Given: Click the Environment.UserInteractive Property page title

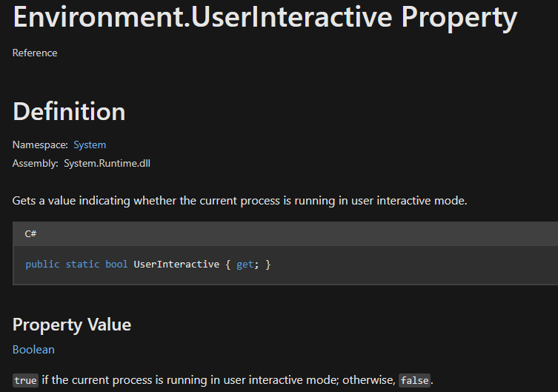Looking at the screenshot, I should 265,18.
